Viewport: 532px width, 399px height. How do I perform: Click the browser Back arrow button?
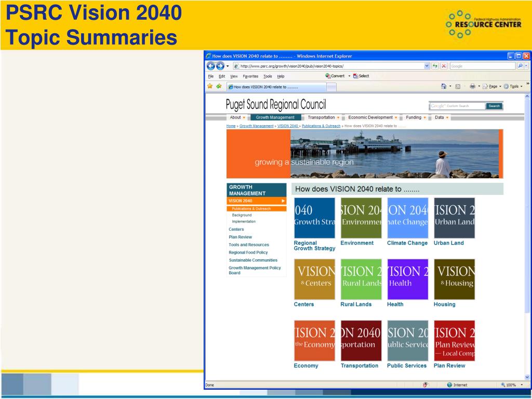(211, 66)
